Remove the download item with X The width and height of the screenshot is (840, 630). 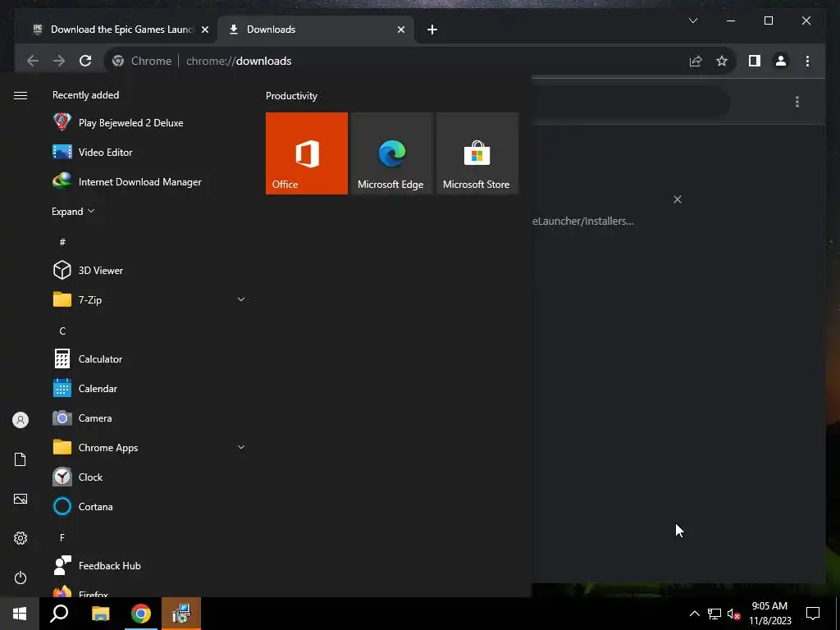point(677,199)
